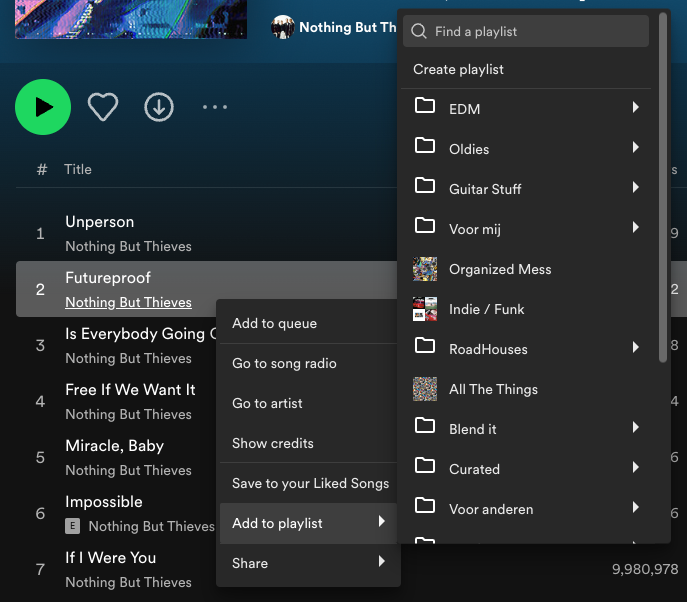Click the Voor mij folder icon
The height and width of the screenshot is (602, 687).
tap(425, 226)
